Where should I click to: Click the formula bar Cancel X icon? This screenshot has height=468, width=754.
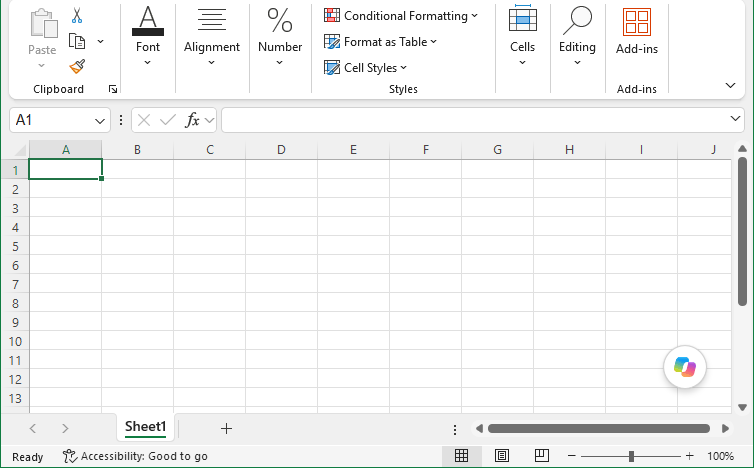[x=144, y=120]
